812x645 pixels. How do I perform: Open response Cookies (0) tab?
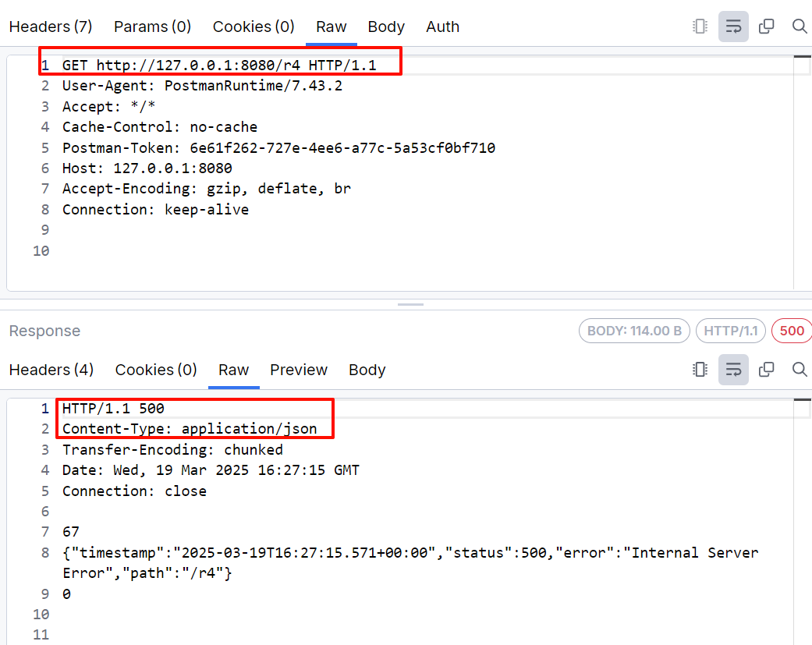pyautogui.click(x=156, y=370)
